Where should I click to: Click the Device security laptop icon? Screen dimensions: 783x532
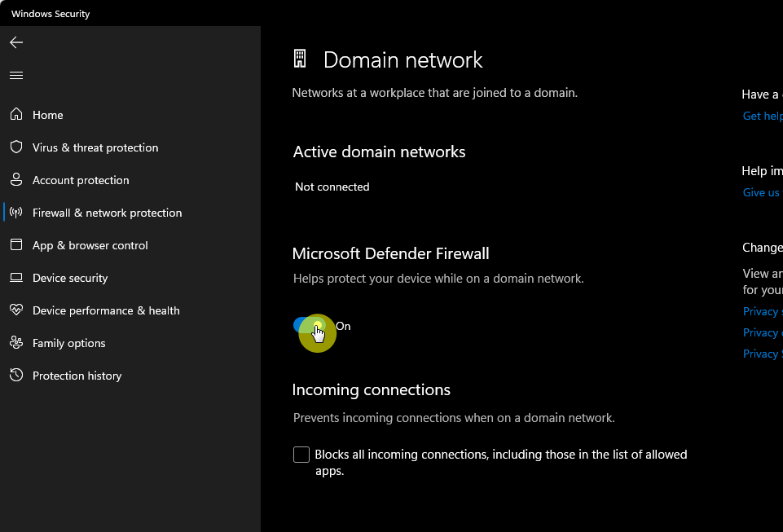tap(16, 277)
